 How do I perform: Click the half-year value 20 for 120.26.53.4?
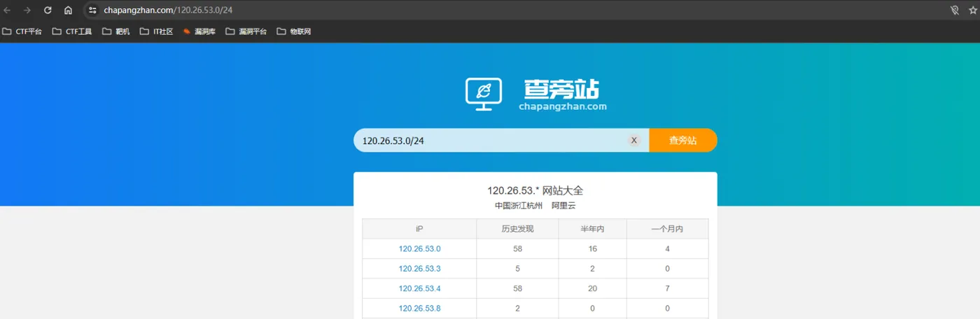click(592, 288)
